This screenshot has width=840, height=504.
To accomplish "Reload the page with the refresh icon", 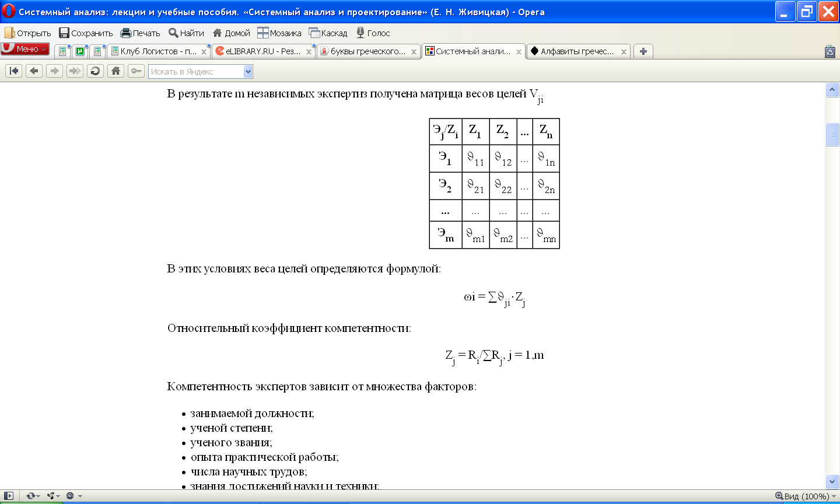I will (95, 71).
